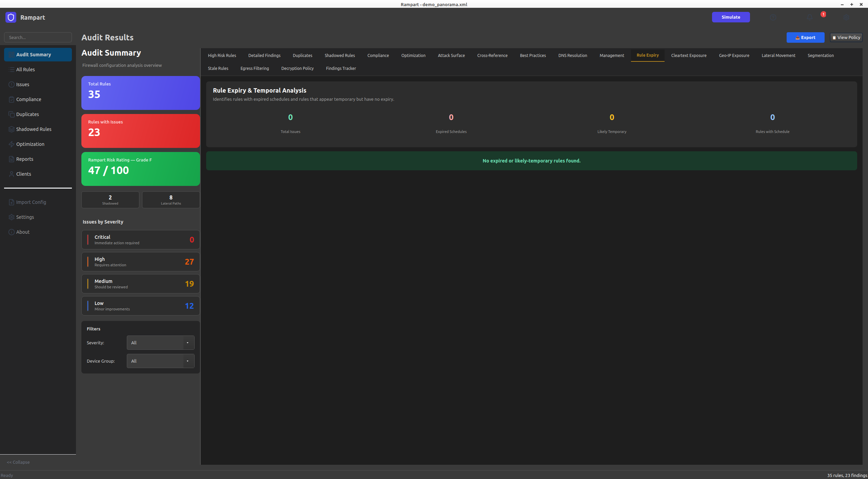868x479 pixels.
Task: Click the View Policy button
Action: [846, 37]
